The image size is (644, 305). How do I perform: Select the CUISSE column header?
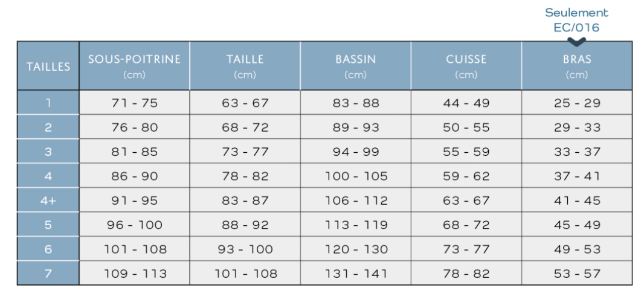point(466,66)
